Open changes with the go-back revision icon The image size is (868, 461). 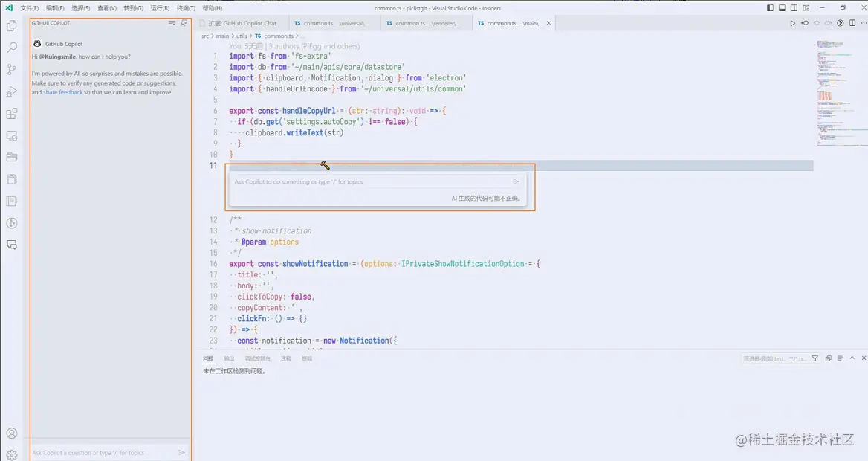tap(805, 23)
